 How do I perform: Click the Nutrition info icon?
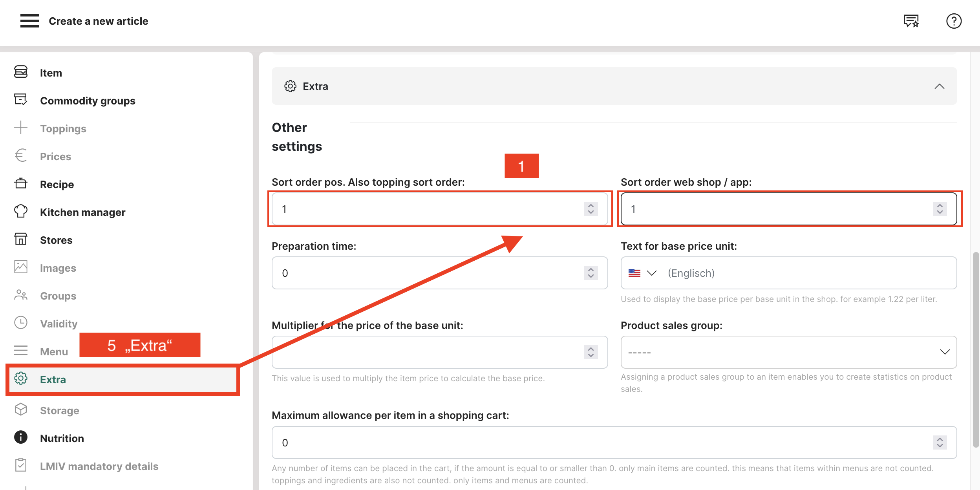coord(21,437)
